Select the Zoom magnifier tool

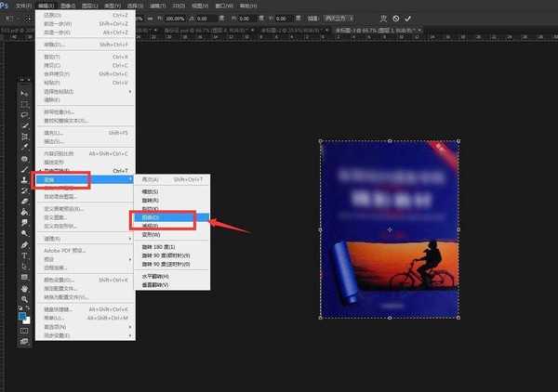[x=25, y=299]
